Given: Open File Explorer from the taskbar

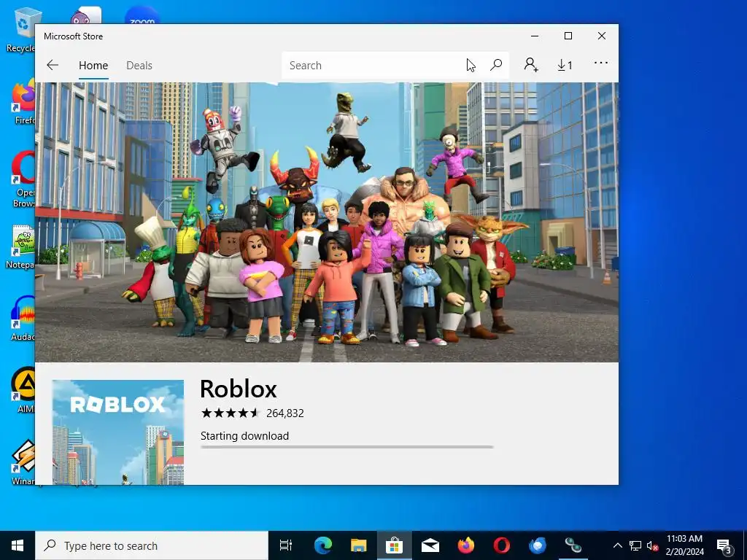Looking at the screenshot, I should 358,545.
